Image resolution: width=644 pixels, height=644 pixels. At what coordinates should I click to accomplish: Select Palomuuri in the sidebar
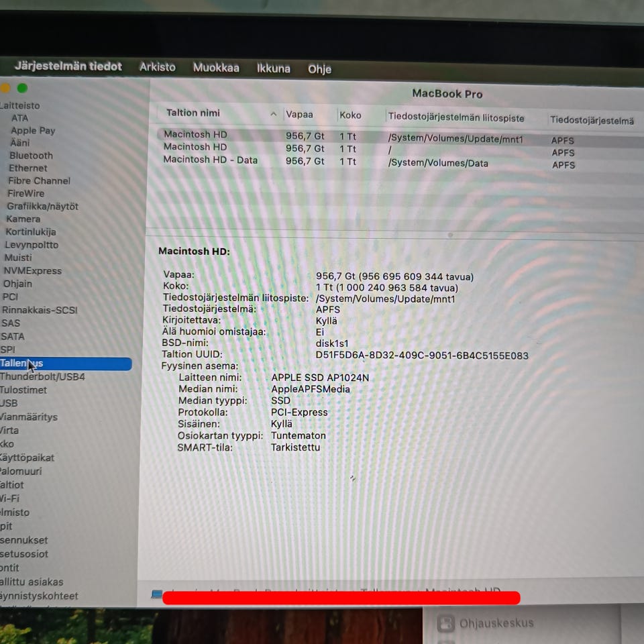point(21,471)
